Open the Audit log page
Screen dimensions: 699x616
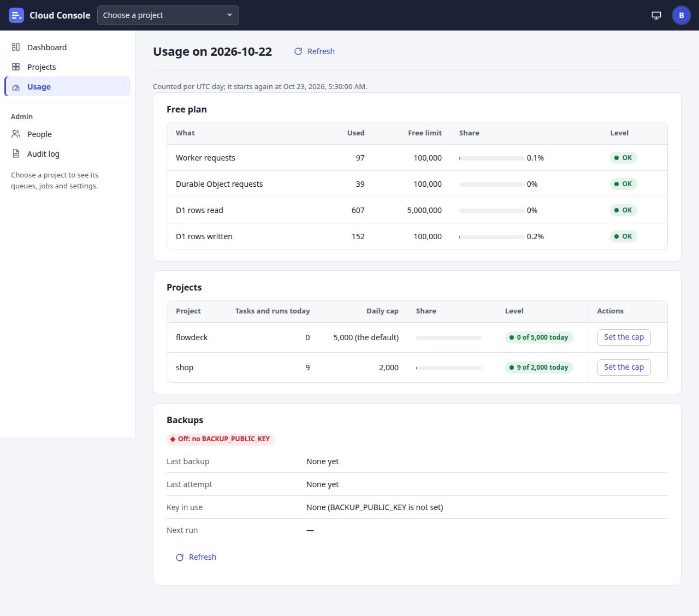click(x=68, y=154)
